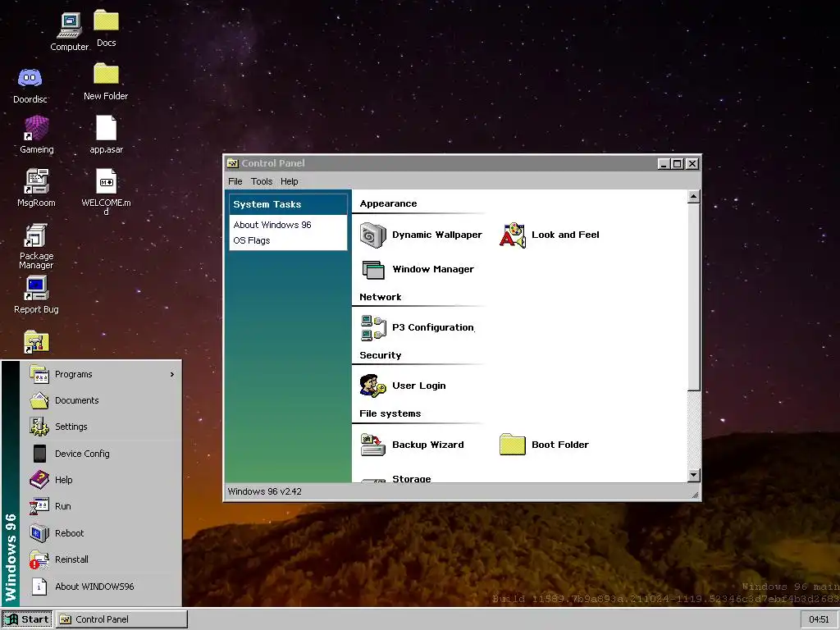
Task: Select the Run icon in Start menu
Action: click(x=39, y=505)
